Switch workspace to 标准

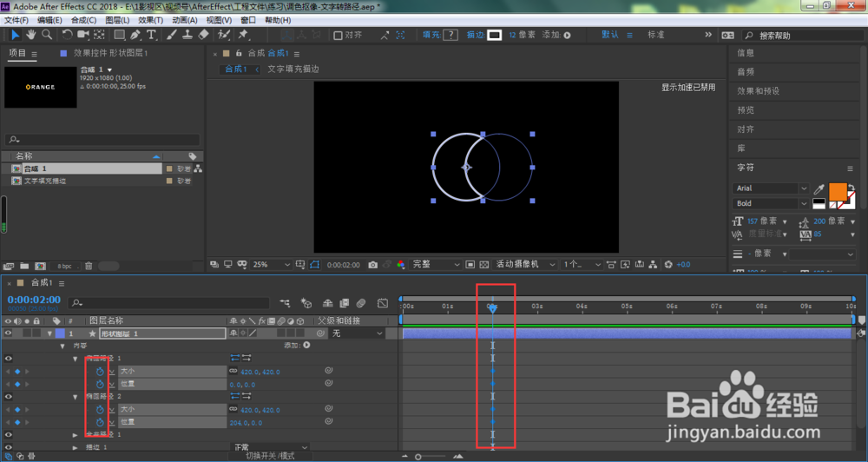coord(655,35)
